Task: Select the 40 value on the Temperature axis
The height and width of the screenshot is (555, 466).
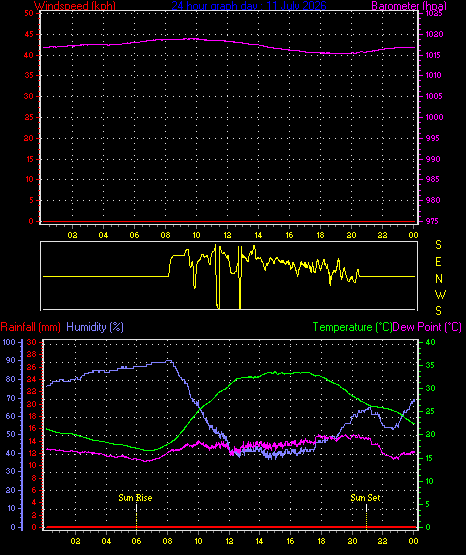Action: pos(430,342)
